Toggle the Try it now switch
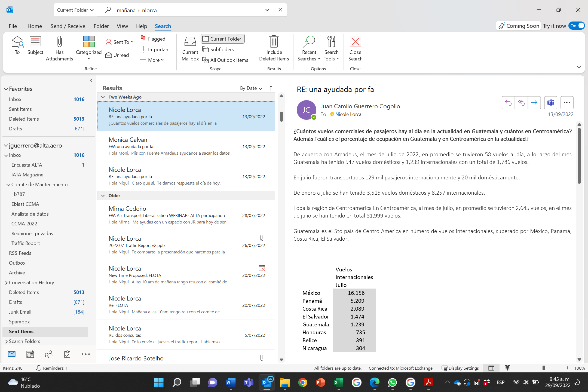The width and height of the screenshot is (588, 392). pos(576,26)
